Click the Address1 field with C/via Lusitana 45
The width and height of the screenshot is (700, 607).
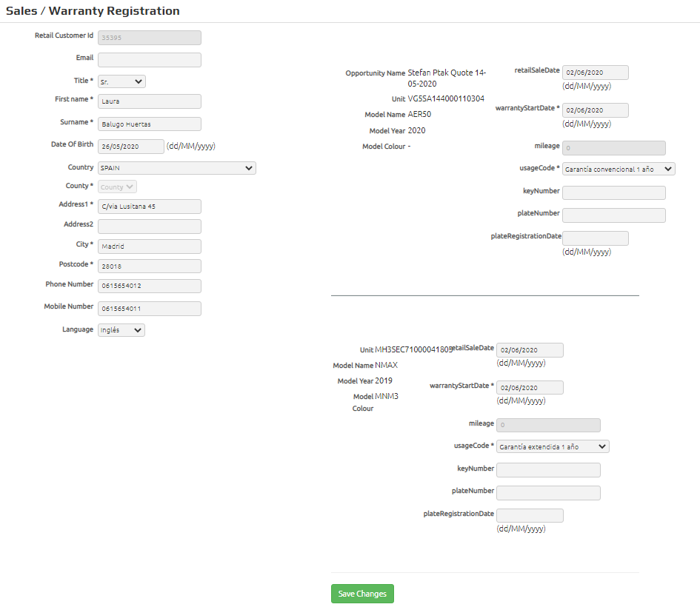pos(150,207)
